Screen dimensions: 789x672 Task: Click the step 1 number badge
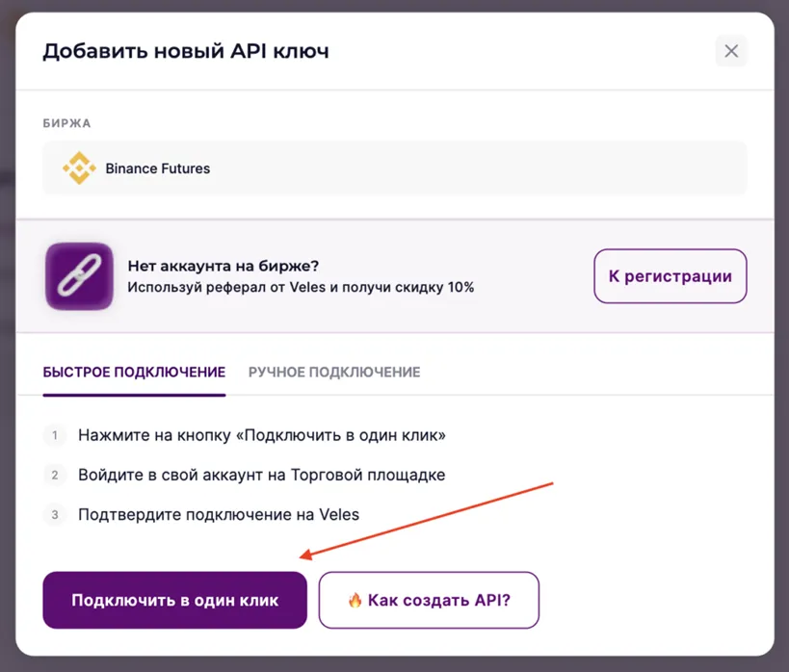[x=54, y=435]
